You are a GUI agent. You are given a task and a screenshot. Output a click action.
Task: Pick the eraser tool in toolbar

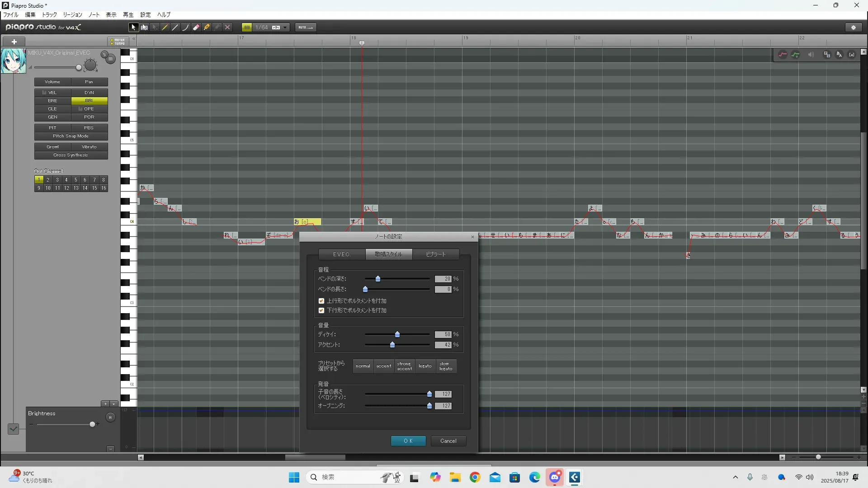(196, 28)
